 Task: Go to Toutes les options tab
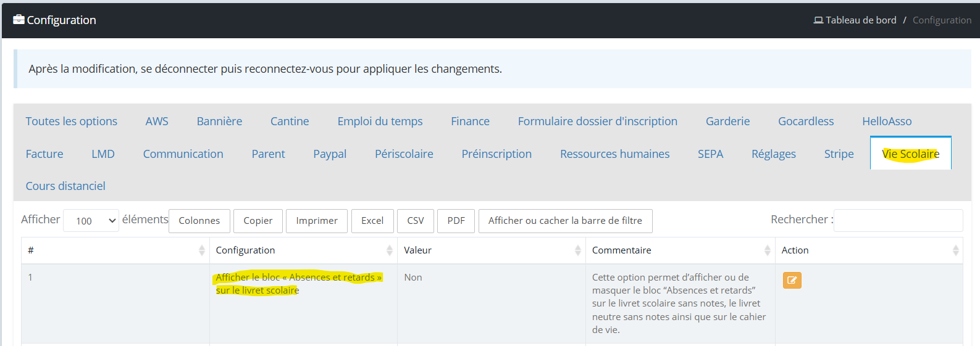72,122
